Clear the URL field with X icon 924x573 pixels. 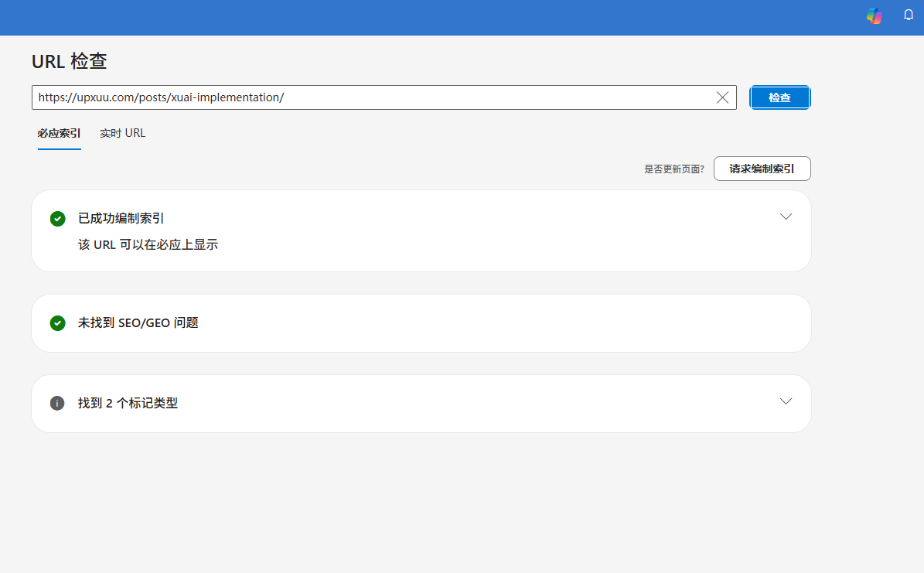coord(722,98)
